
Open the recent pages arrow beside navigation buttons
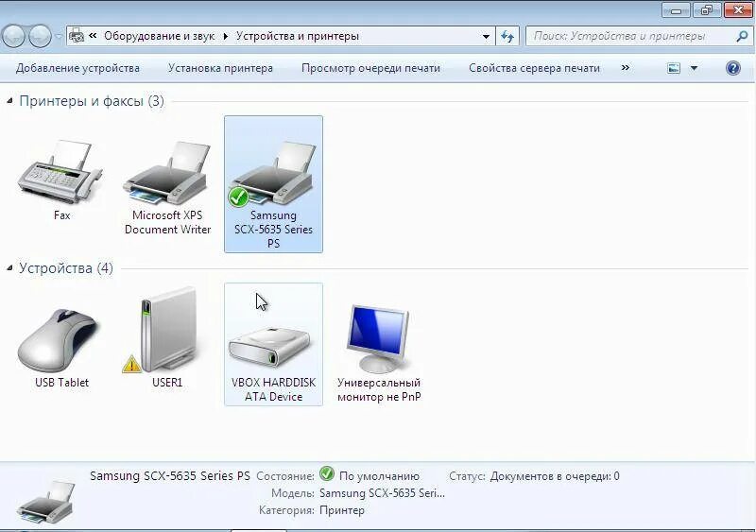(59, 36)
